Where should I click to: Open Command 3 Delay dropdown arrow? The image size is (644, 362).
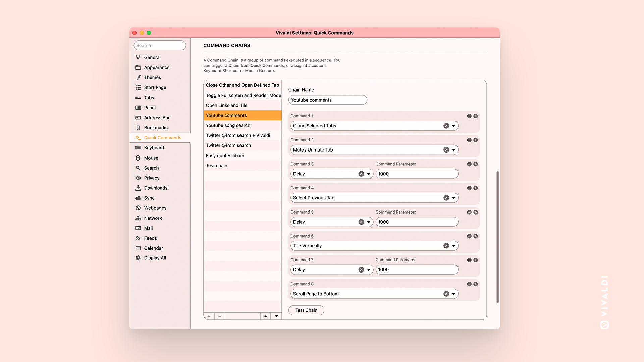pos(369,174)
